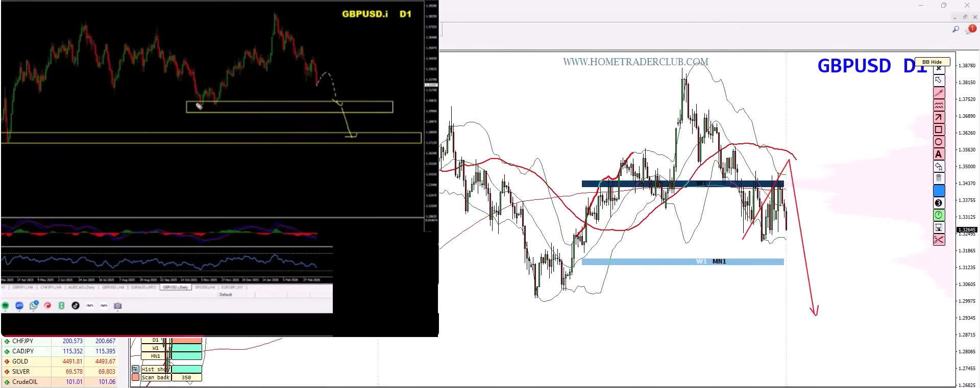Click SILVER ask price 69.803
980x388 pixels.
pos(107,372)
